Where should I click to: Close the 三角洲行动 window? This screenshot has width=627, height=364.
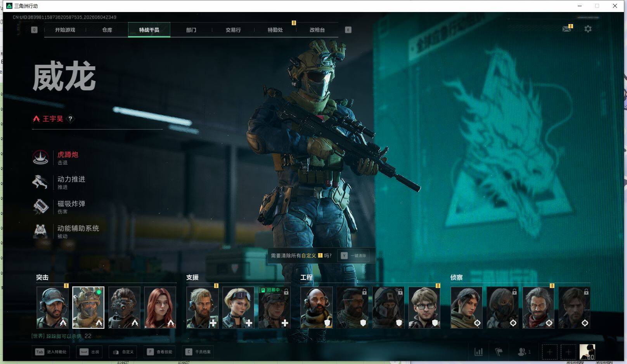click(x=615, y=6)
